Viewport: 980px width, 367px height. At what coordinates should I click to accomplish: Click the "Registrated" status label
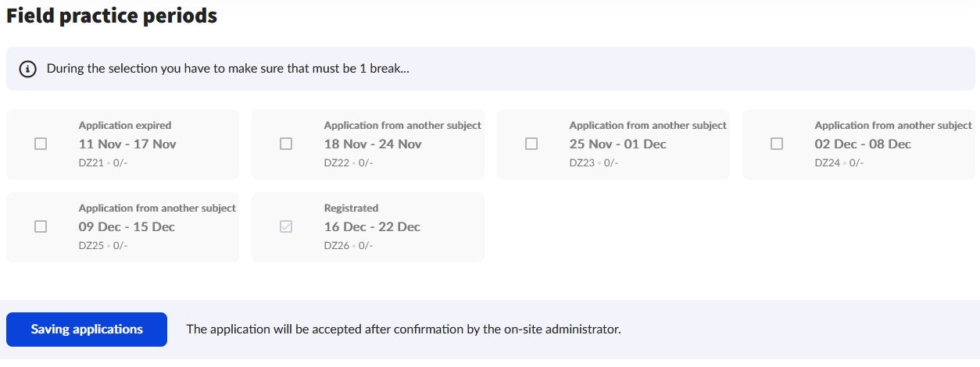coord(351,208)
